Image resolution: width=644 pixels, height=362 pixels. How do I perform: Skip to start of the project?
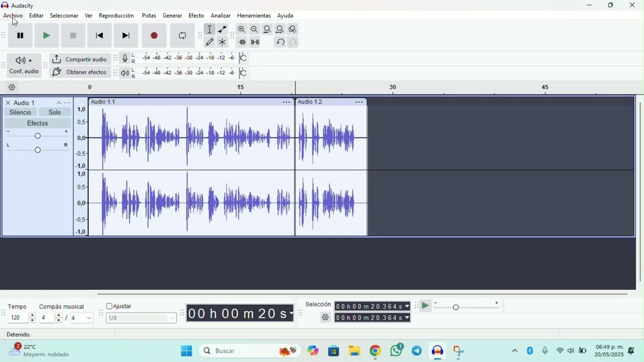click(x=99, y=36)
